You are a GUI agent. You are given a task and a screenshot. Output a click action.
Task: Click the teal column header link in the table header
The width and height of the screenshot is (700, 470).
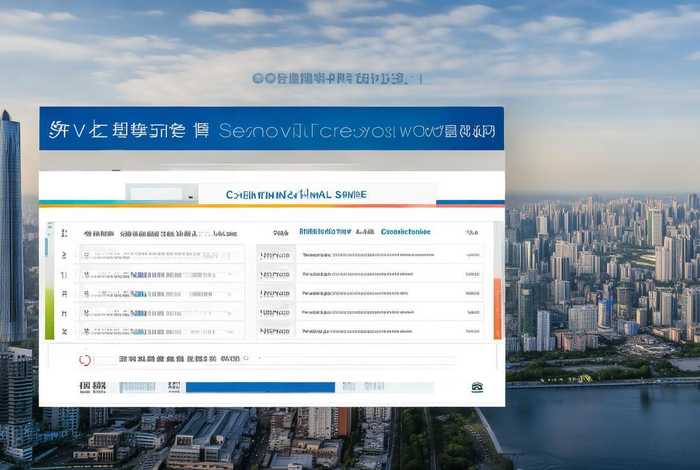click(x=405, y=232)
